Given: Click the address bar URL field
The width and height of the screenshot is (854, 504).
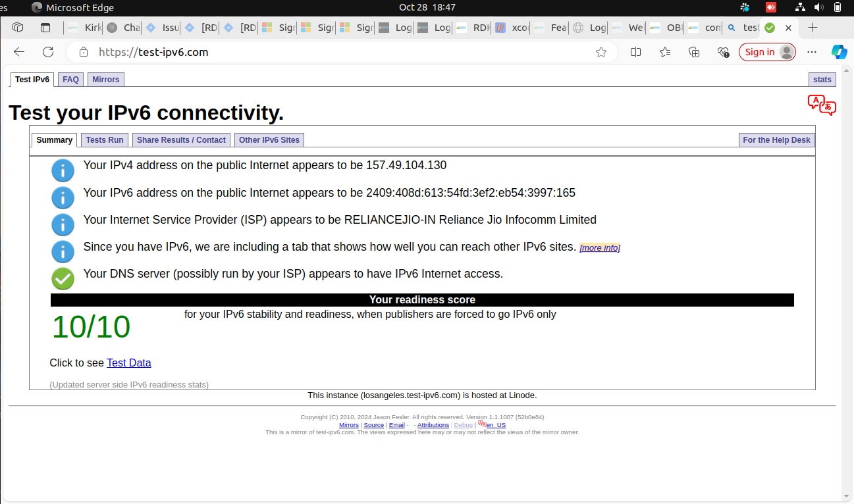Looking at the screenshot, I should point(329,52).
